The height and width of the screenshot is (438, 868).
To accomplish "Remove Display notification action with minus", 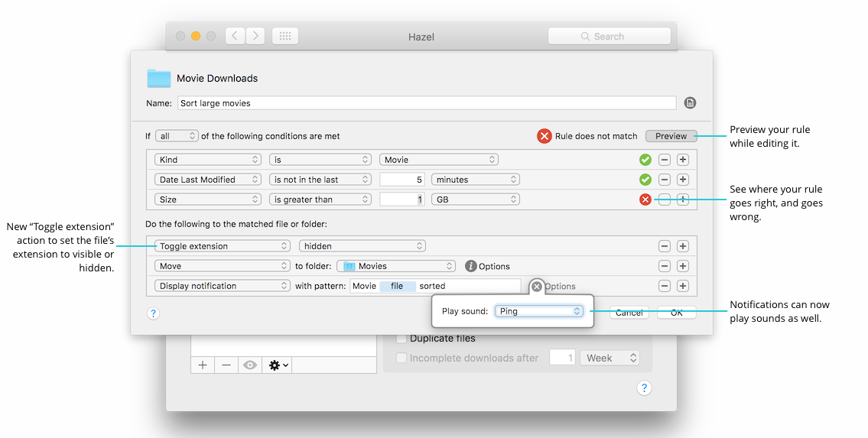I will pyautogui.click(x=665, y=286).
